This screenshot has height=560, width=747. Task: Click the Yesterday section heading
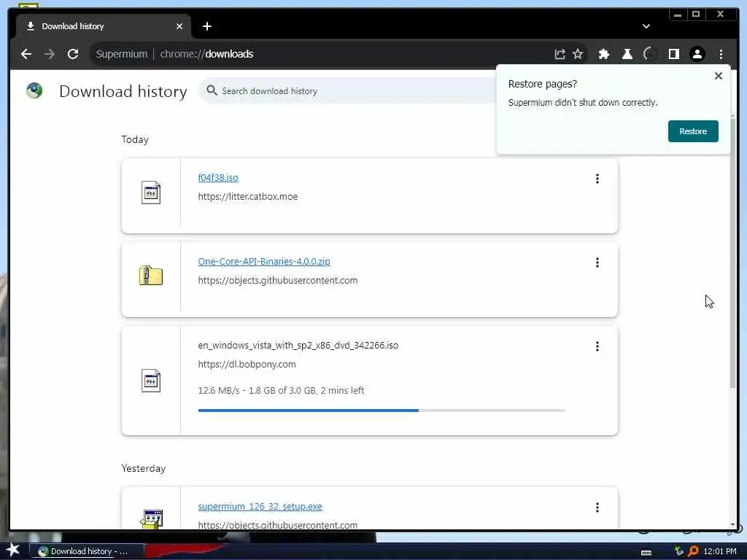tap(144, 468)
